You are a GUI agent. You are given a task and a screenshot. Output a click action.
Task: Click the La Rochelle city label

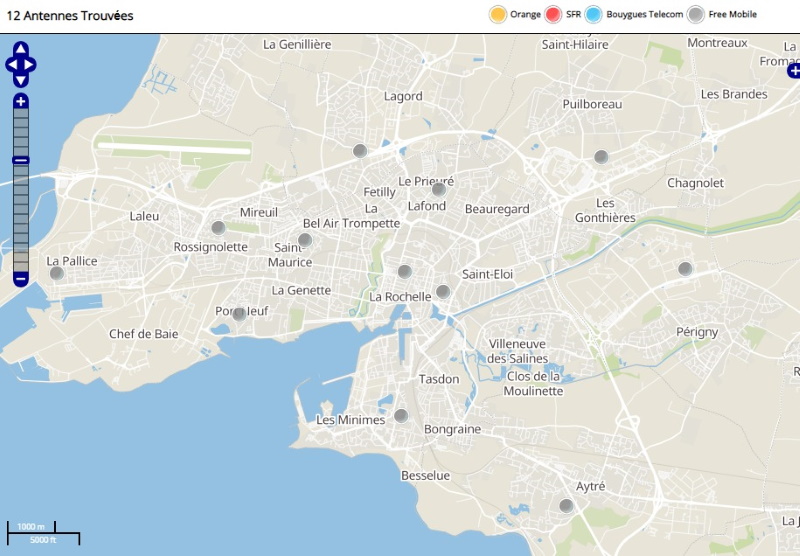click(400, 297)
